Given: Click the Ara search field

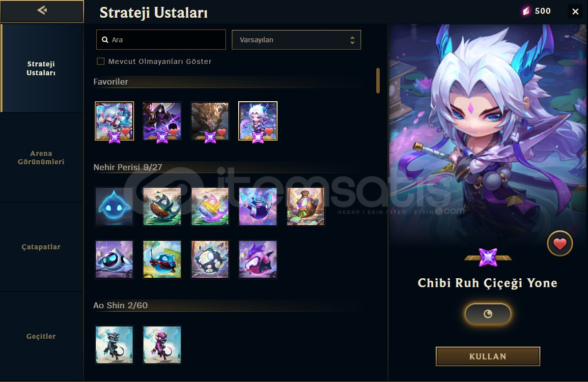Looking at the screenshot, I should pos(161,40).
